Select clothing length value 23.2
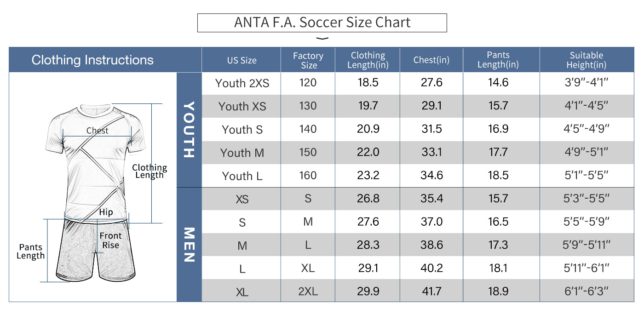 [x=368, y=176]
